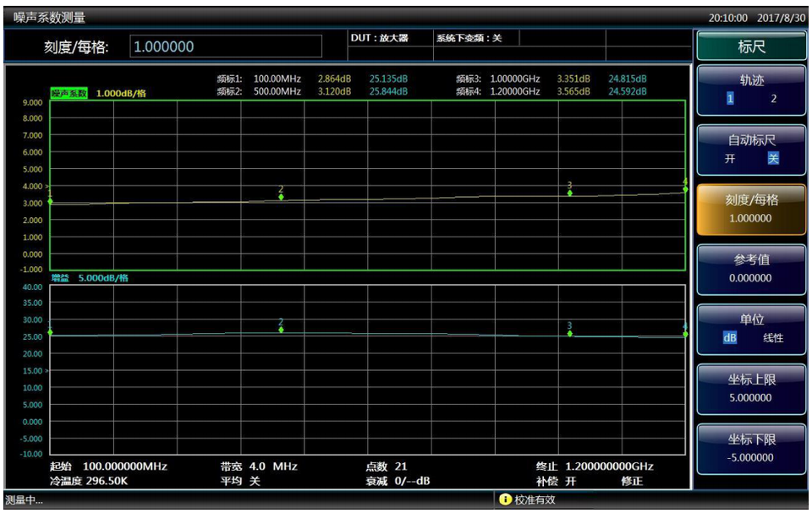Set unit to dB

(730, 337)
